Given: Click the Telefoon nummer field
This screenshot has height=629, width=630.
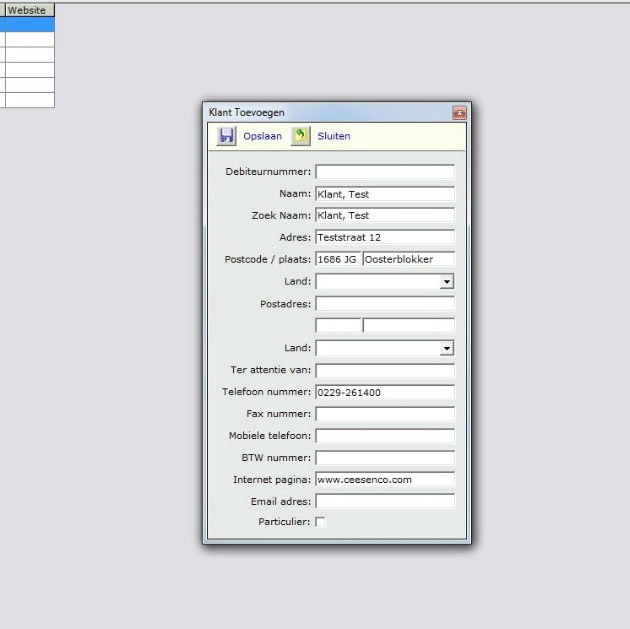Looking at the screenshot, I should [384, 392].
